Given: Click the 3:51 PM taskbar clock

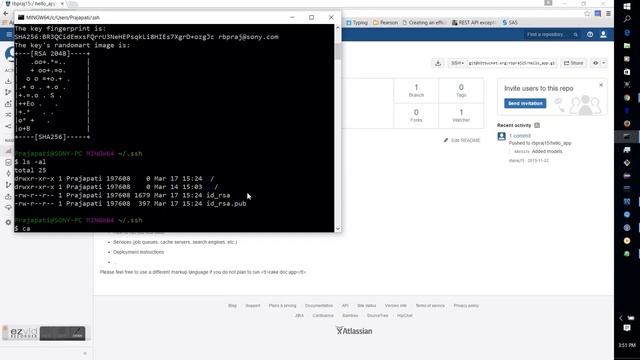Looking at the screenshot, I should pyautogui.click(x=627, y=345).
